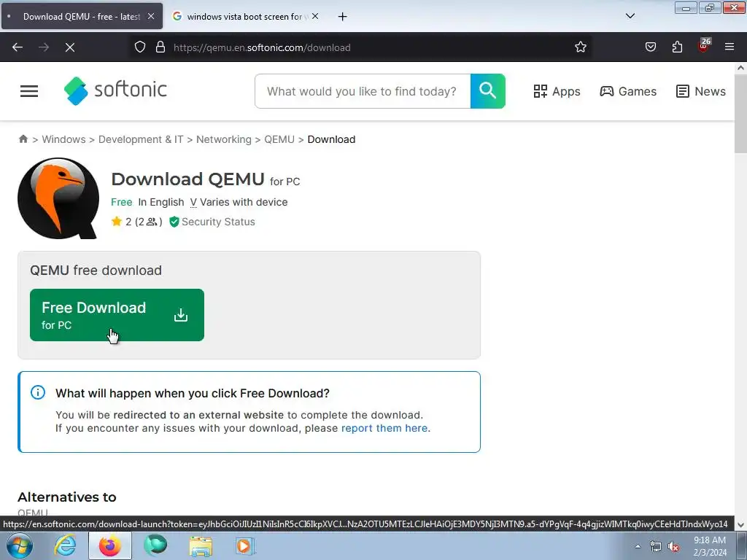Open the Firefox extensions puzzle icon
747x560 pixels.
677,47
